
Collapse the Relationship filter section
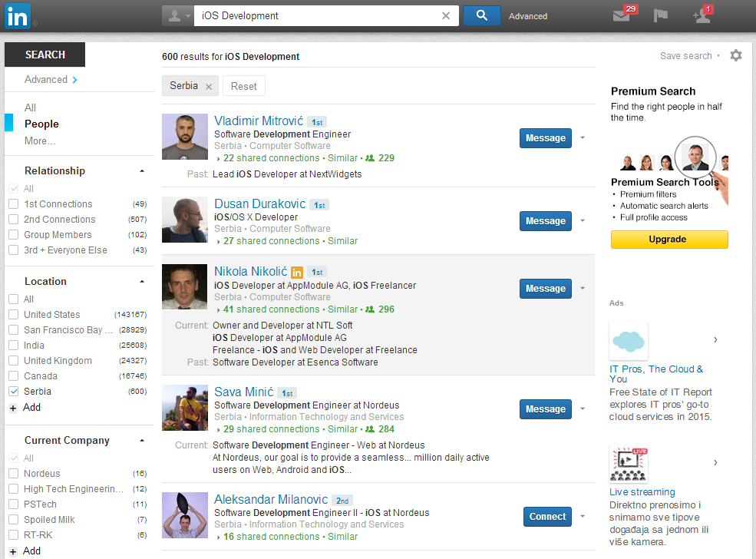click(142, 171)
